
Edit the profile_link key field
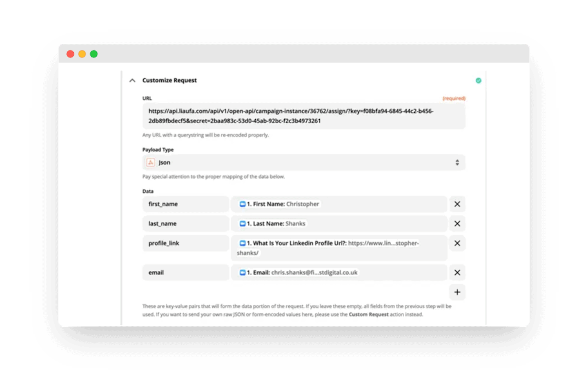185,243
